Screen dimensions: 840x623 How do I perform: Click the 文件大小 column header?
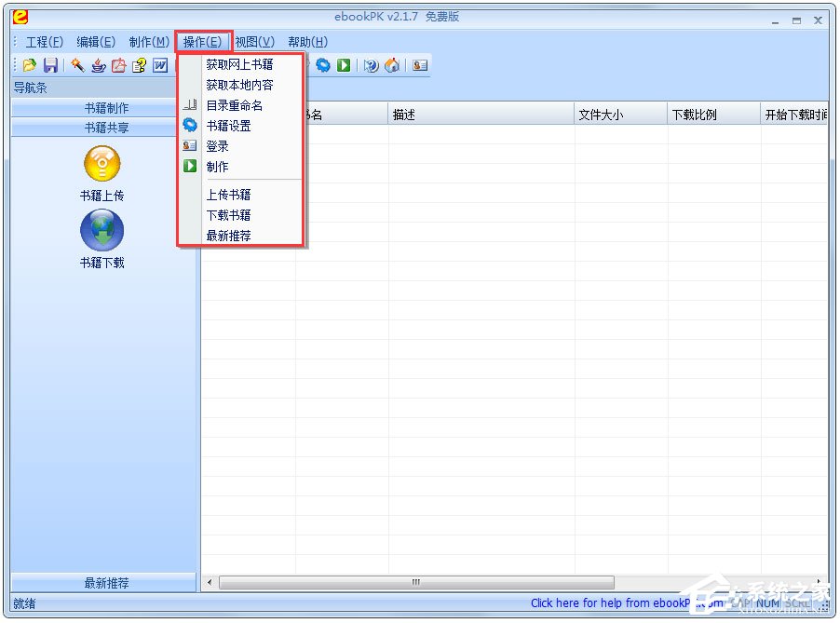620,115
